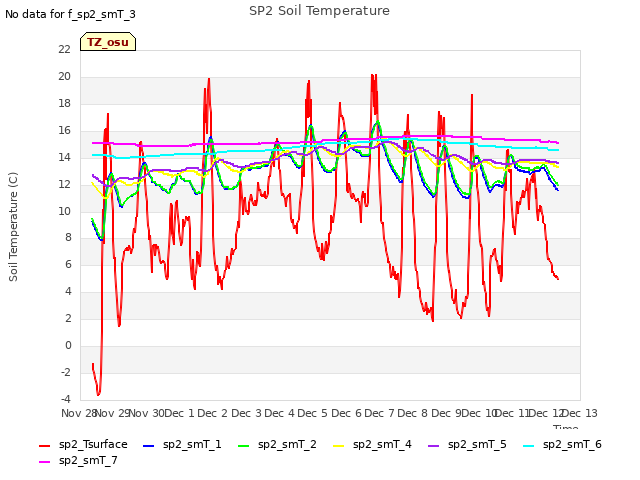Click the Dec 5 x-axis tick label

[312, 413]
